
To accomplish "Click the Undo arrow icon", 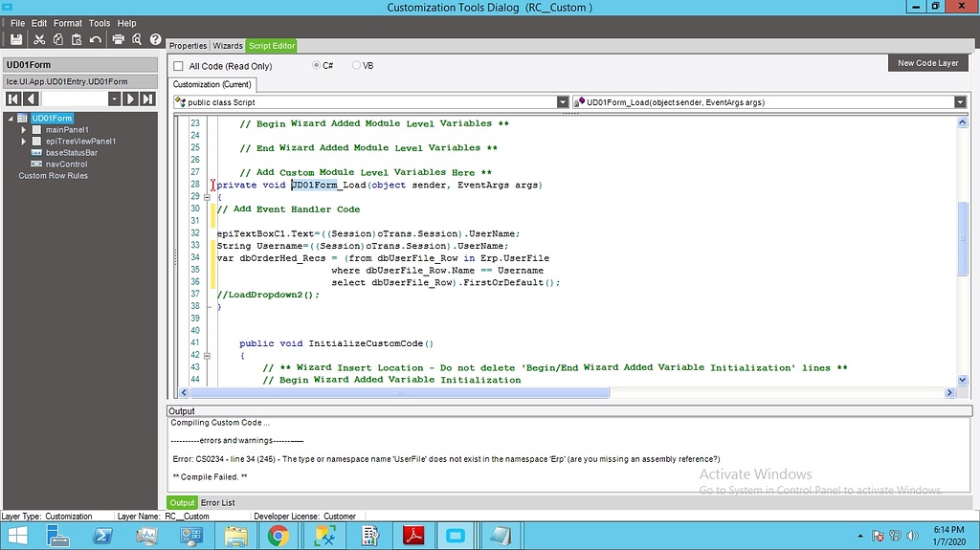I will pyautogui.click(x=95, y=39).
